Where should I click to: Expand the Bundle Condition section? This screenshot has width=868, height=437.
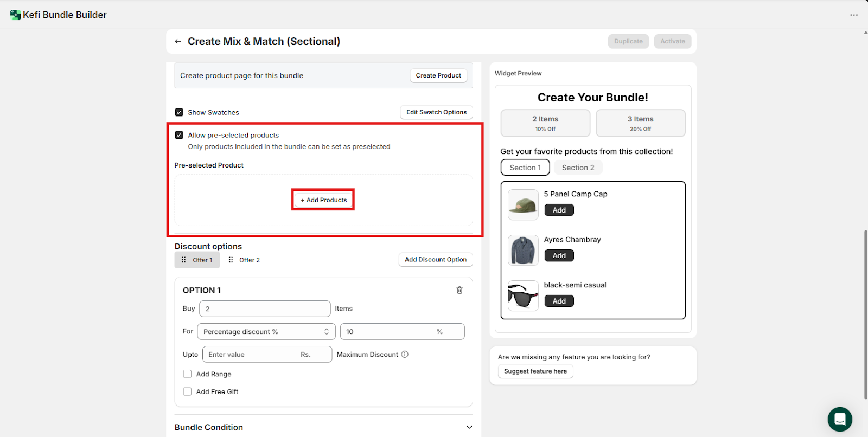[469, 427]
